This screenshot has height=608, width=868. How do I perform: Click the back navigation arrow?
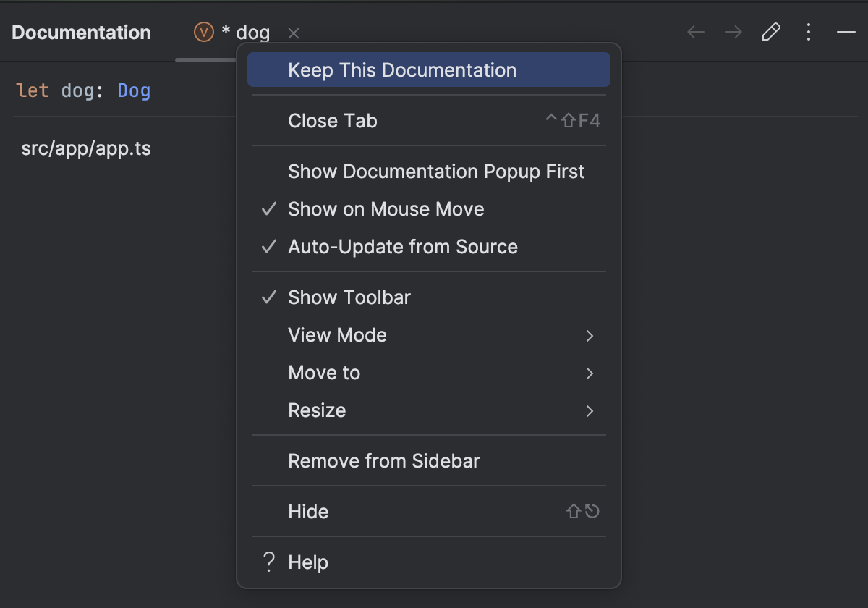[x=696, y=32]
